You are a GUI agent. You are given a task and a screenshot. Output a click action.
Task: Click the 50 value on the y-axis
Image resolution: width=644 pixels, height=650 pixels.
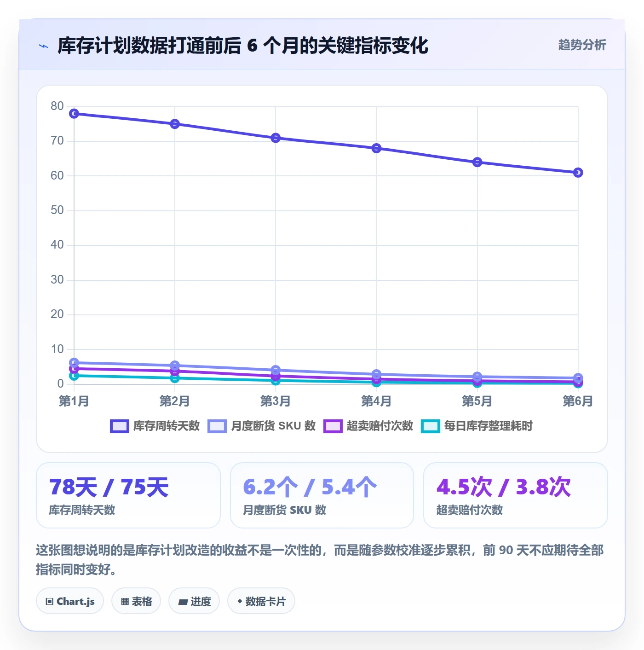(x=57, y=210)
